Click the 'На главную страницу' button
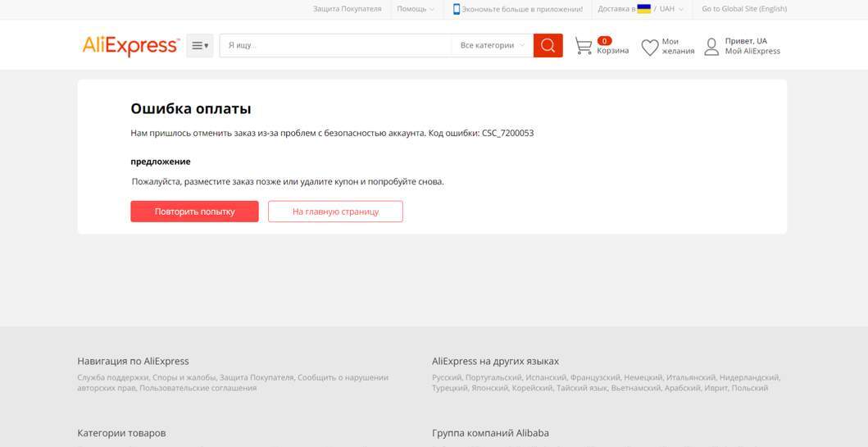The width and height of the screenshot is (868, 447). (x=335, y=212)
